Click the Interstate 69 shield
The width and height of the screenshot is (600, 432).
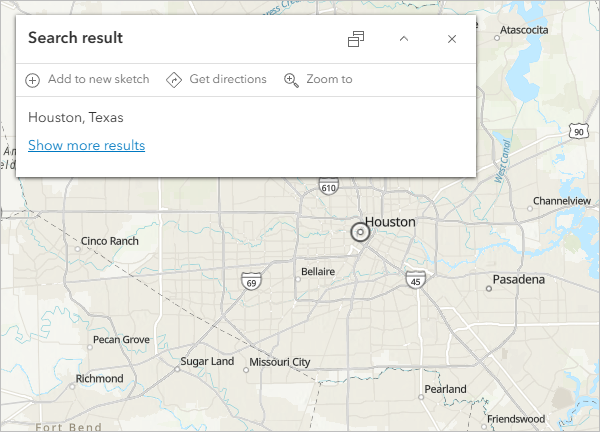point(251,282)
